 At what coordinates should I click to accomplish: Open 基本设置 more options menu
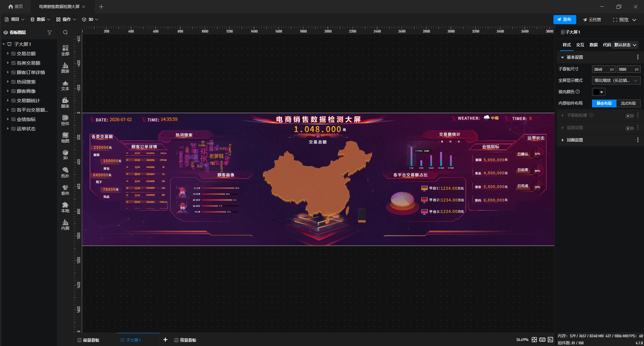pos(638,57)
